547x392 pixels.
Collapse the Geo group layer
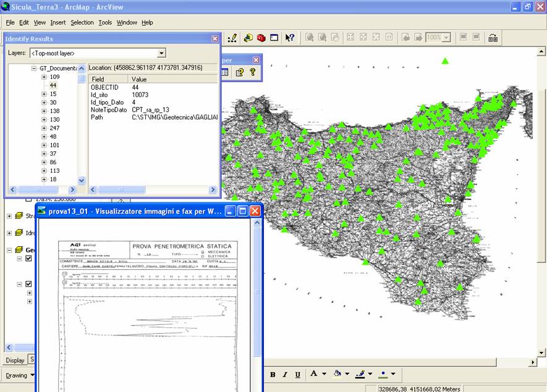(9, 250)
